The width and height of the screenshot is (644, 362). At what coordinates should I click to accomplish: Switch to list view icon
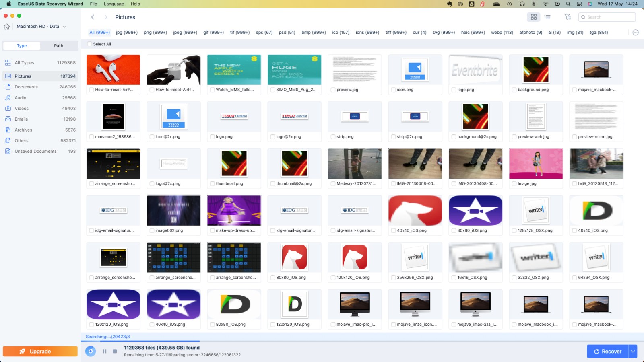pos(547,17)
